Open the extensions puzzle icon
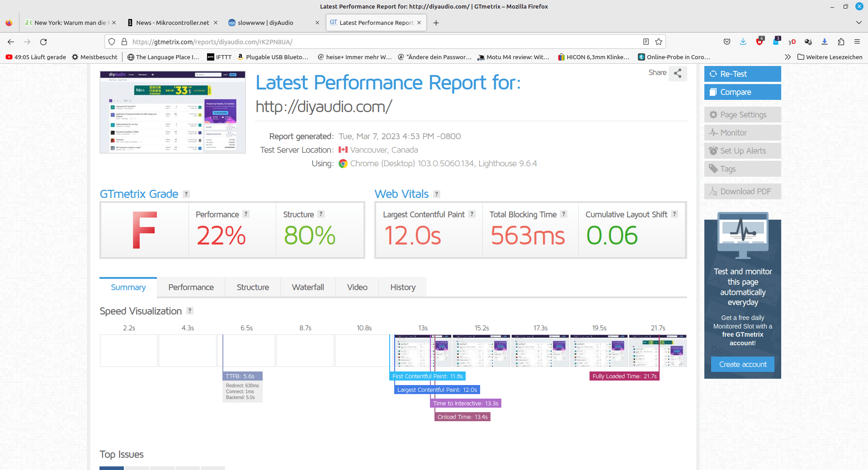 (x=841, y=42)
